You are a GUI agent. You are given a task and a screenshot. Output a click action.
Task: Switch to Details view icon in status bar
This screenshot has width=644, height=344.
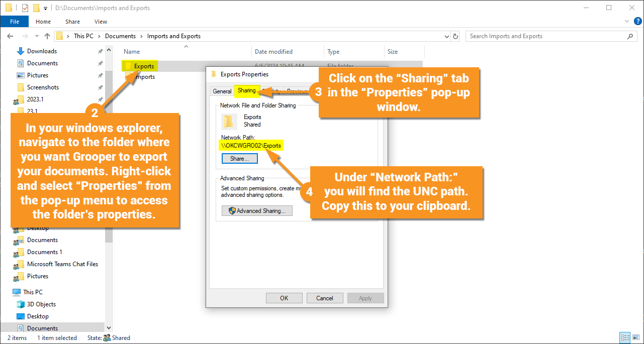coord(625,338)
